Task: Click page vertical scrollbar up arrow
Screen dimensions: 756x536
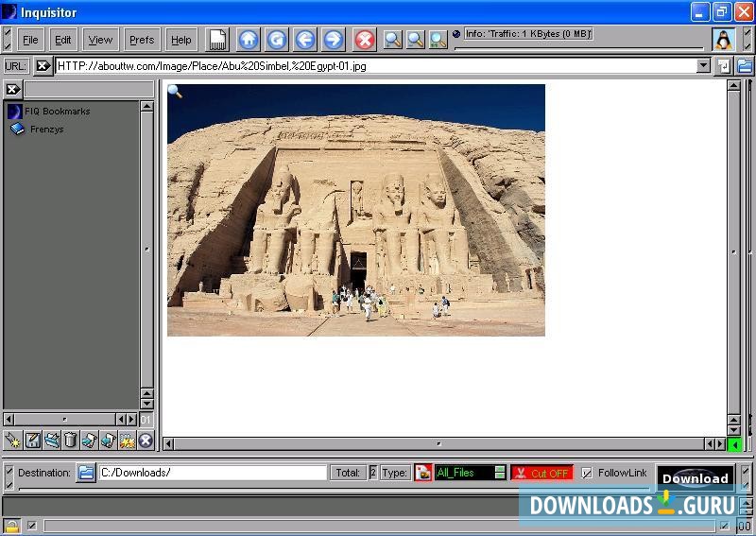Action: coord(733,86)
